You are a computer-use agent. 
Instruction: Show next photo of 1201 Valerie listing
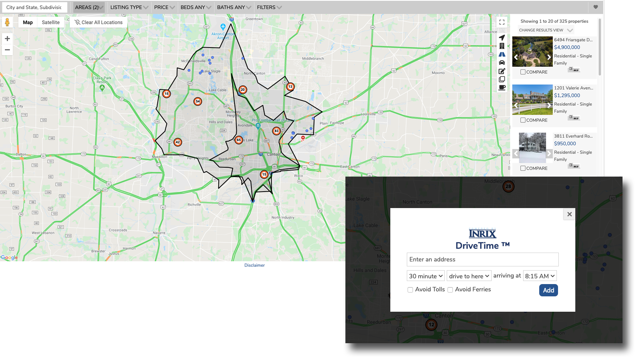549,105
